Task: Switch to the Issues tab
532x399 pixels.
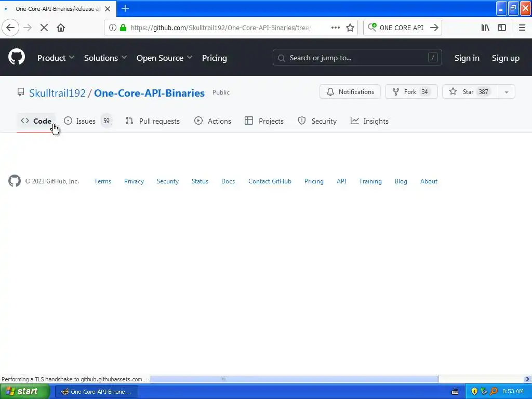Action: click(x=87, y=121)
